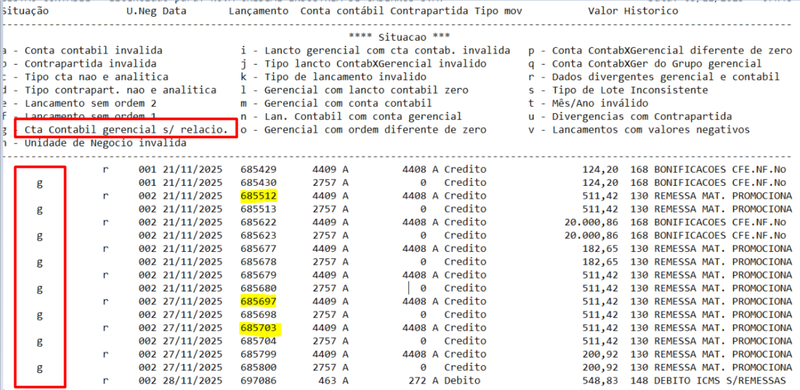Click the Tipo mov column header

tap(498, 11)
